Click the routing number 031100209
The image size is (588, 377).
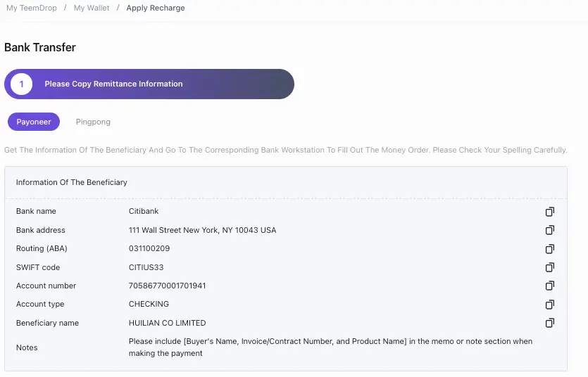pos(149,249)
